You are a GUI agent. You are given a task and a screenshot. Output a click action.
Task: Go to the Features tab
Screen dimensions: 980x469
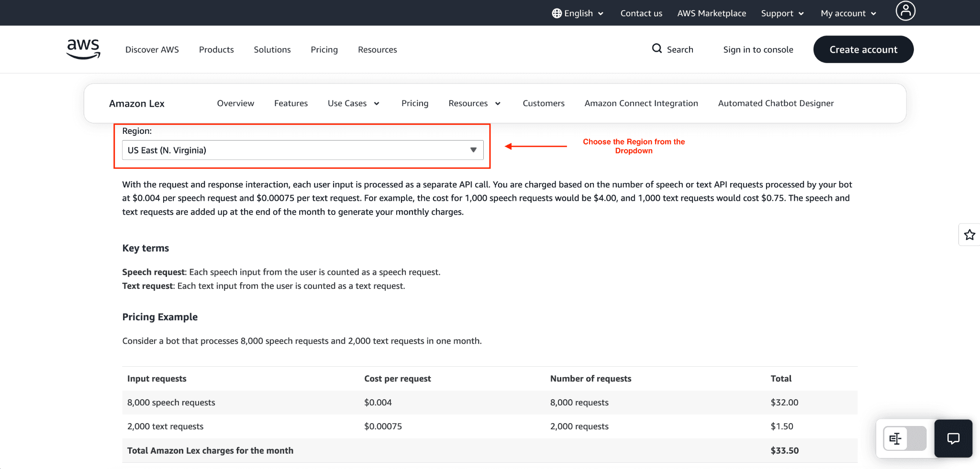tap(291, 103)
